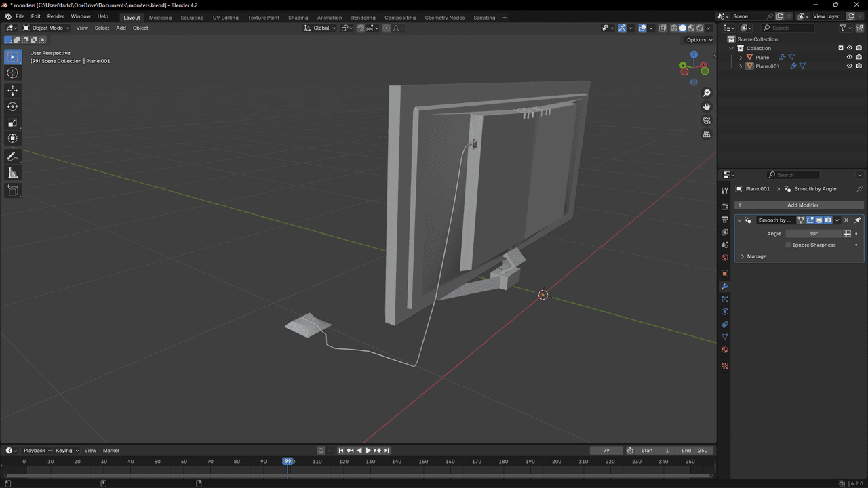The height and width of the screenshot is (488, 868).
Task: Enable the Ignore Sharpness checkbox
Action: tap(789, 245)
